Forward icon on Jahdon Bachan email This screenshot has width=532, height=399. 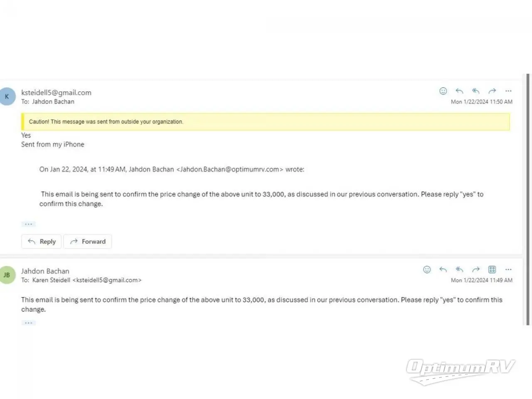tap(476, 270)
